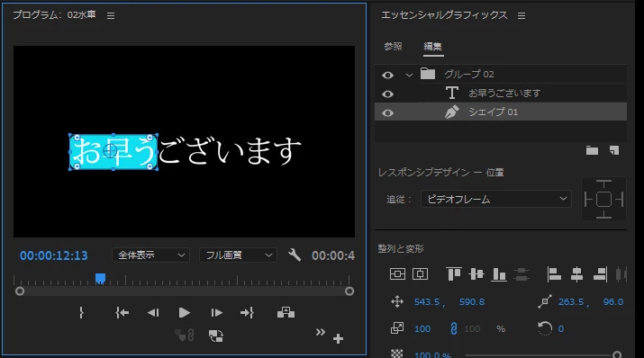The height and width of the screenshot is (358, 644).
Task: Select the お早うございます text layer
Action: [x=501, y=93]
